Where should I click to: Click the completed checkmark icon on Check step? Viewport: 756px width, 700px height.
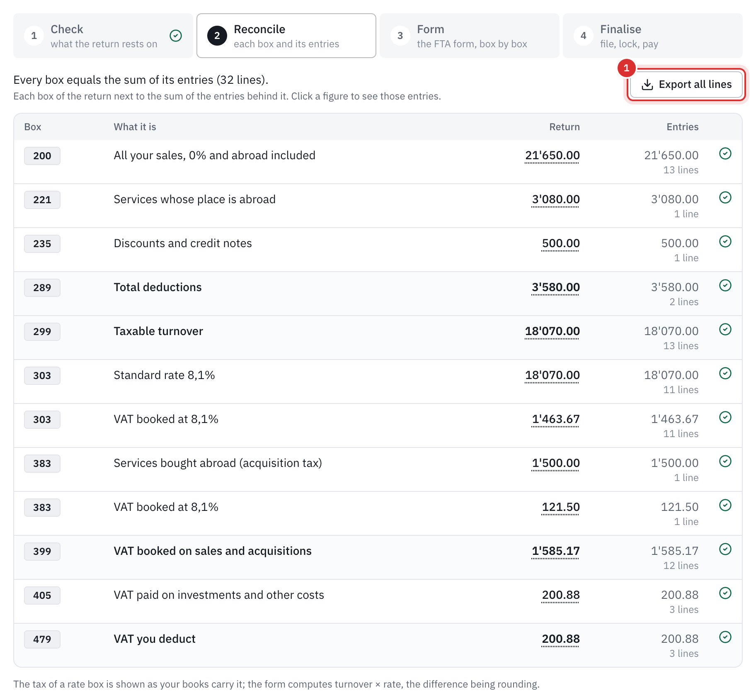tap(176, 36)
